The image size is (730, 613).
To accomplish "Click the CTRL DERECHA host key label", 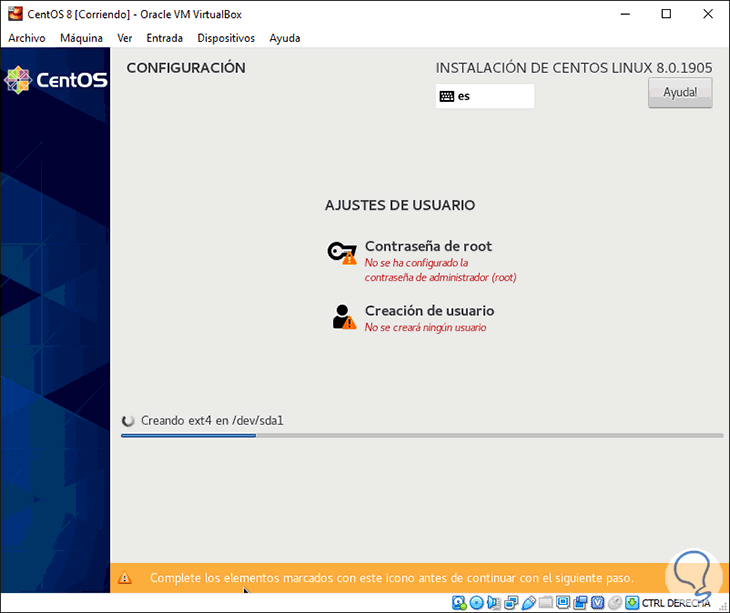I will coord(676,603).
